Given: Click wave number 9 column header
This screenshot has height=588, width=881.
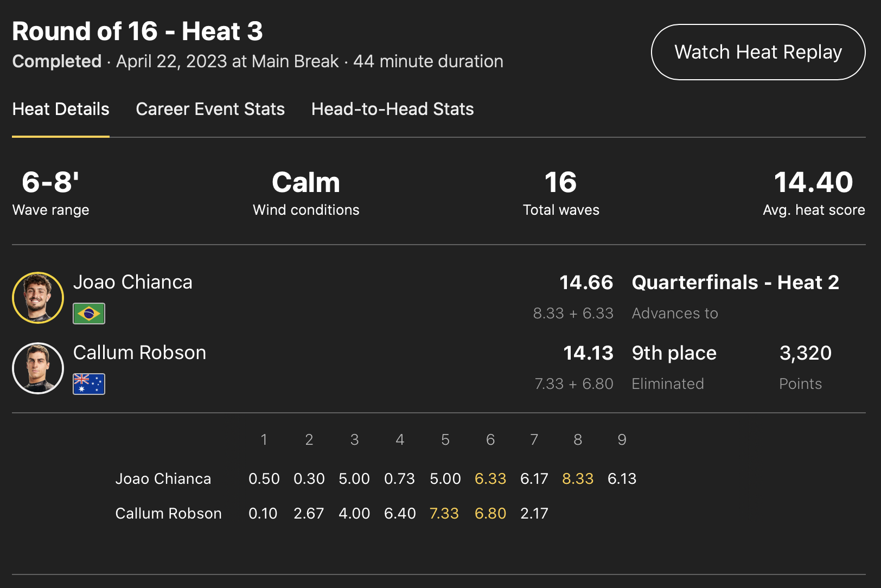Looking at the screenshot, I should coord(622,440).
